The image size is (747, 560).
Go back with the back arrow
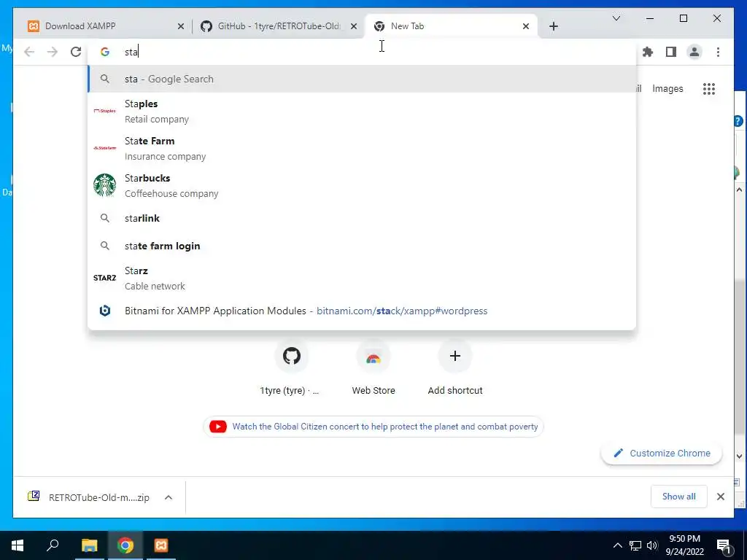point(29,52)
